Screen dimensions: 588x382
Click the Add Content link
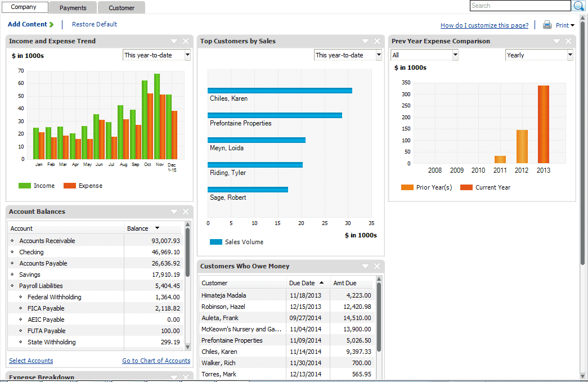[28, 24]
